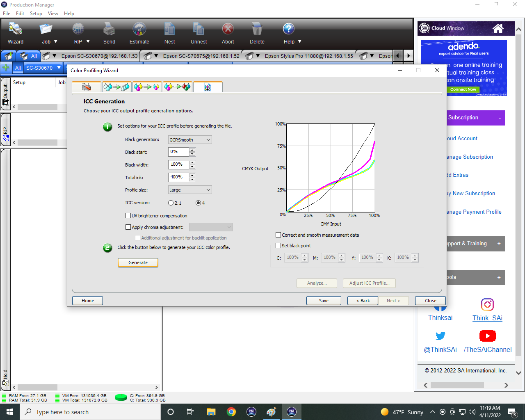
Task: Open the Setup menu
Action: click(x=36, y=14)
